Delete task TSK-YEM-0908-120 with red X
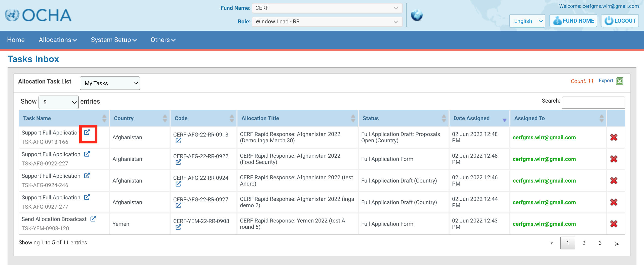 coord(614,224)
